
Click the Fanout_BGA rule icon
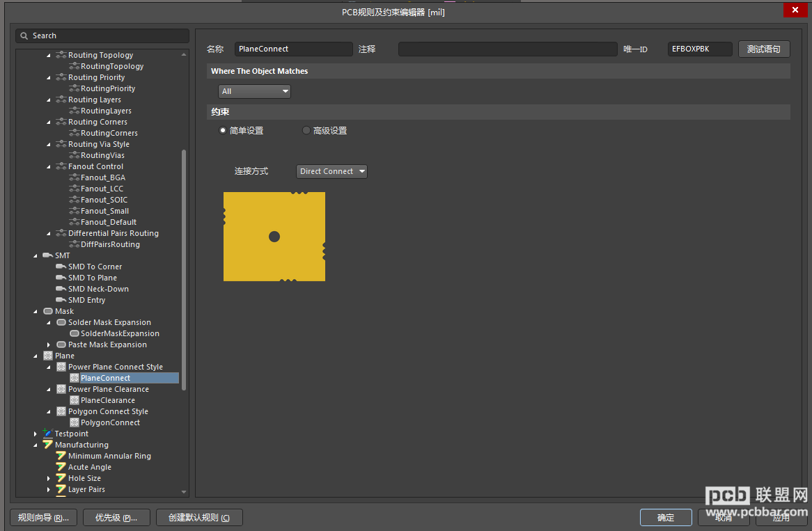[x=74, y=177]
